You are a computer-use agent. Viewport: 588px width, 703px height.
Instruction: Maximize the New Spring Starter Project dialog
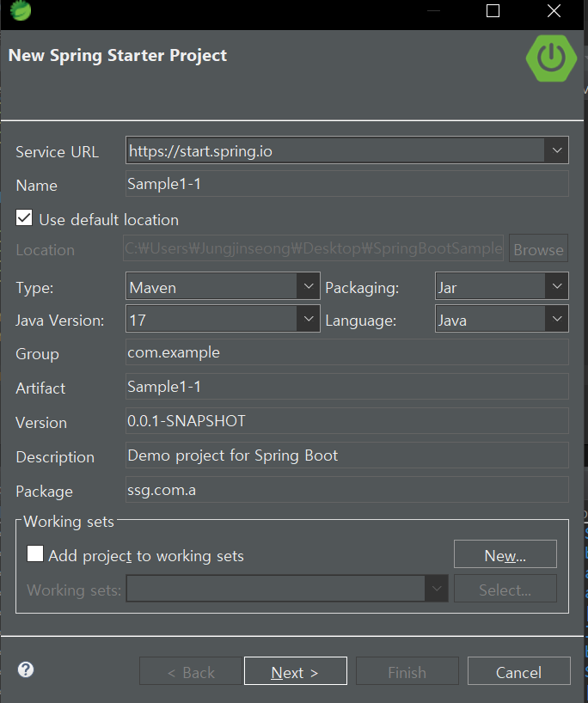tap(493, 11)
